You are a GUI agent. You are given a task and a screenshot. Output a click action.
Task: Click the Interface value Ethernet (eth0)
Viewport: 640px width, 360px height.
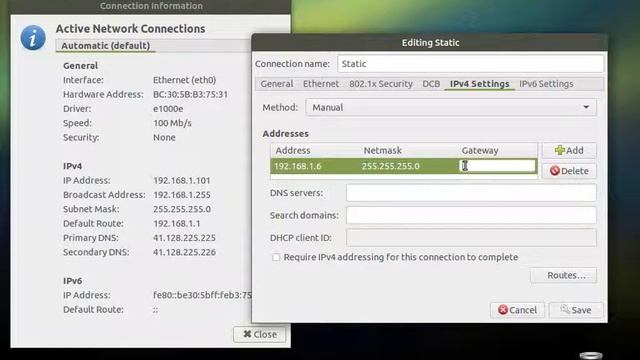pos(184,80)
